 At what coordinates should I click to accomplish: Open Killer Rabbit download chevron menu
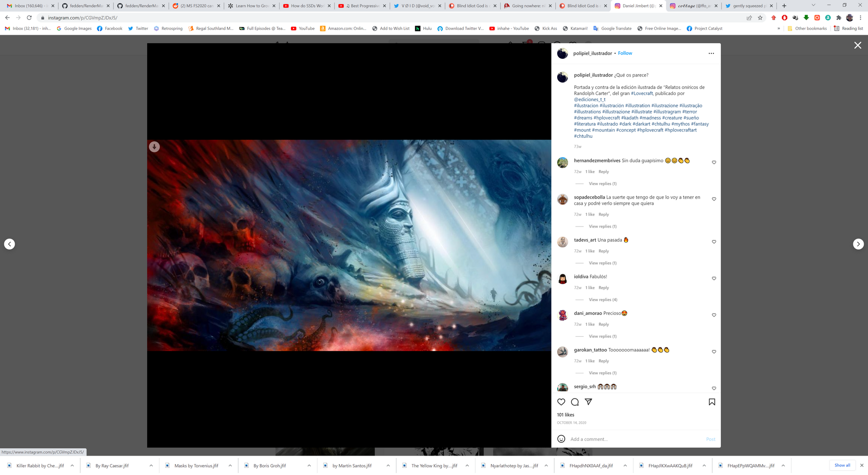click(x=72, y=465)
